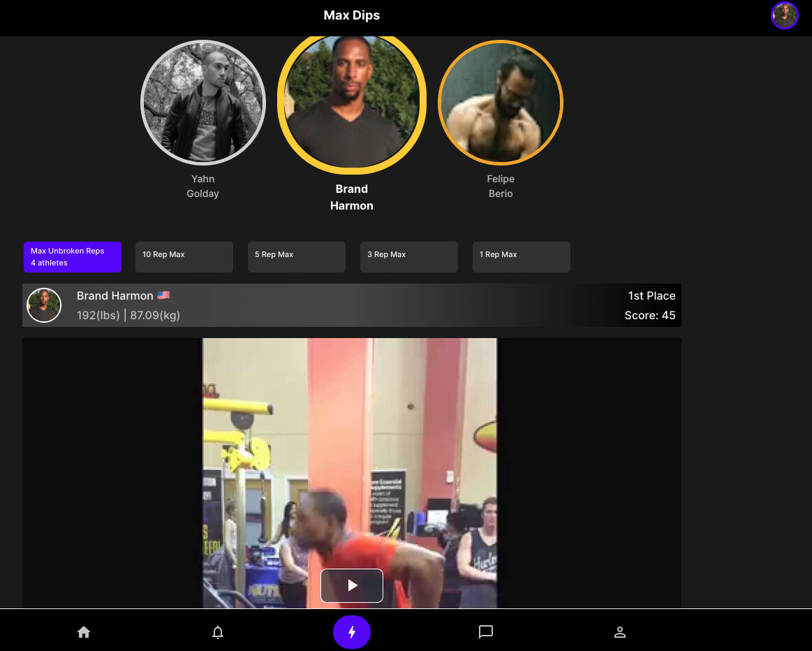
Task: Play Brand Harmon's dips video
Action: pyautogui.click(x=352, y=585)
